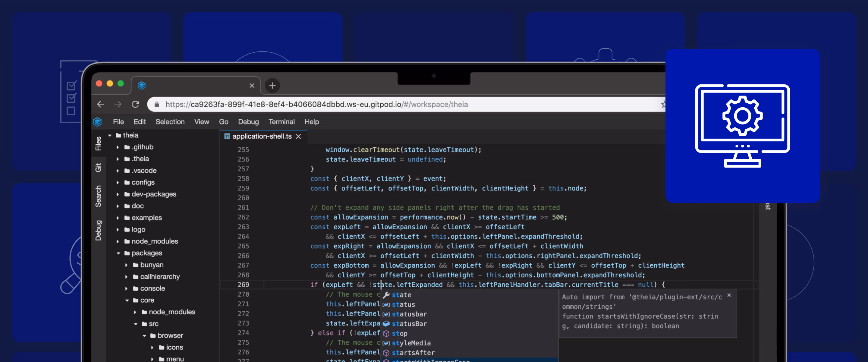
Task: Click the monitor gear settings graphic
Action: point(742,126)
